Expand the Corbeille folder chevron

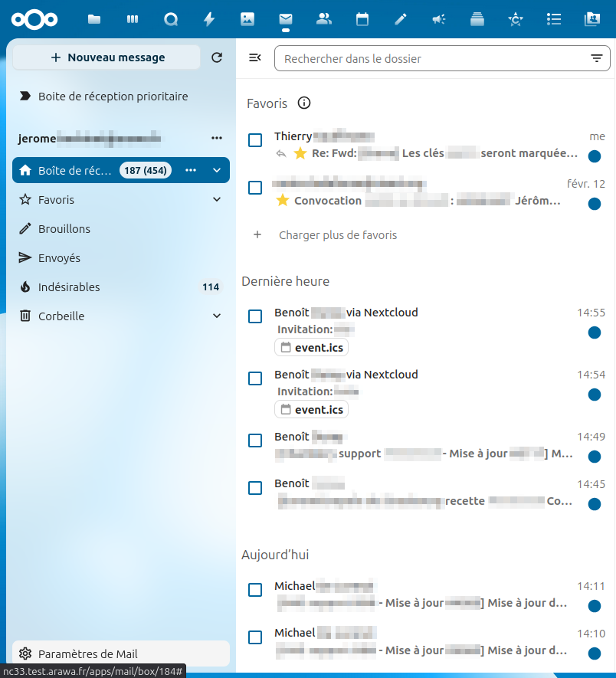217,316
